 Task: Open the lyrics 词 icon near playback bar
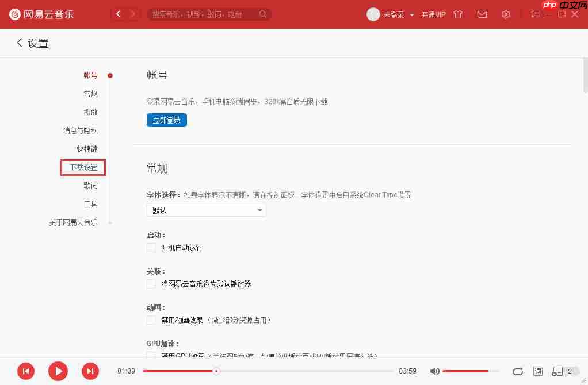click(x=538, y=371)
